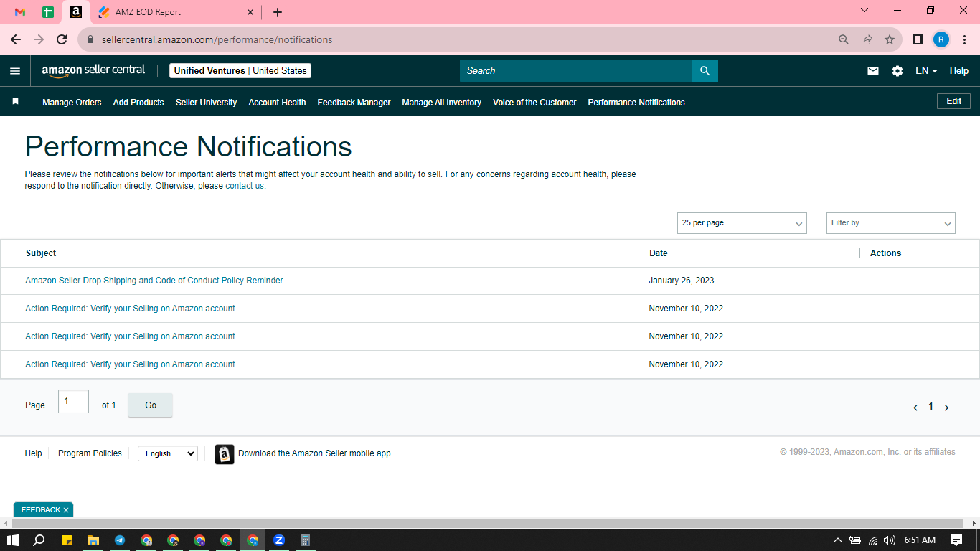Image resolution: width=980 pixels, height=551 pixels.
Task: Select page 1 in pagination
Action: click(931, 406)
